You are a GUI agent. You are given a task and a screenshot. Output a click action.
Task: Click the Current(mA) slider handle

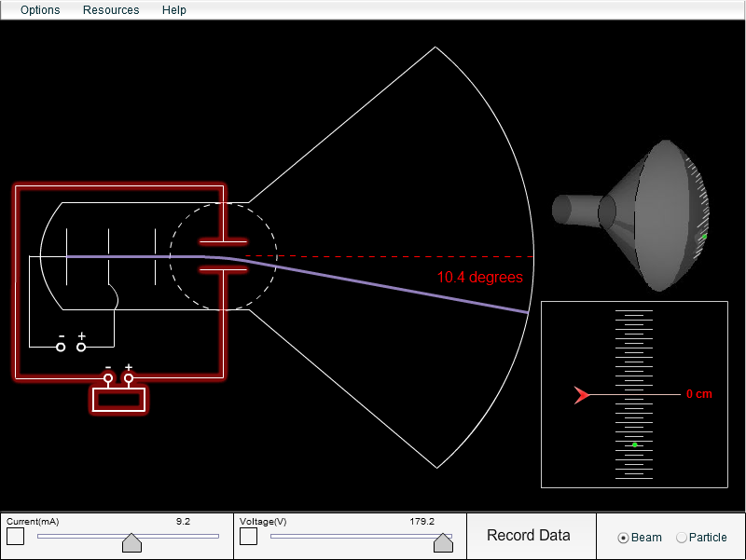point(131,541)
